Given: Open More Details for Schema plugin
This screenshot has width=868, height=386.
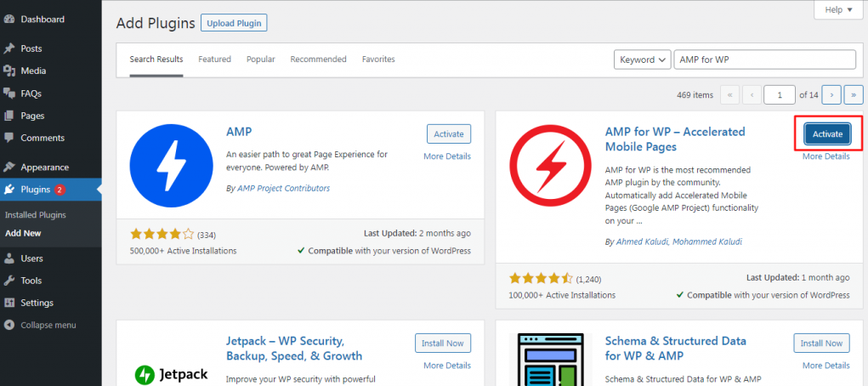Looking at the screenshot, I should (826, 366).
